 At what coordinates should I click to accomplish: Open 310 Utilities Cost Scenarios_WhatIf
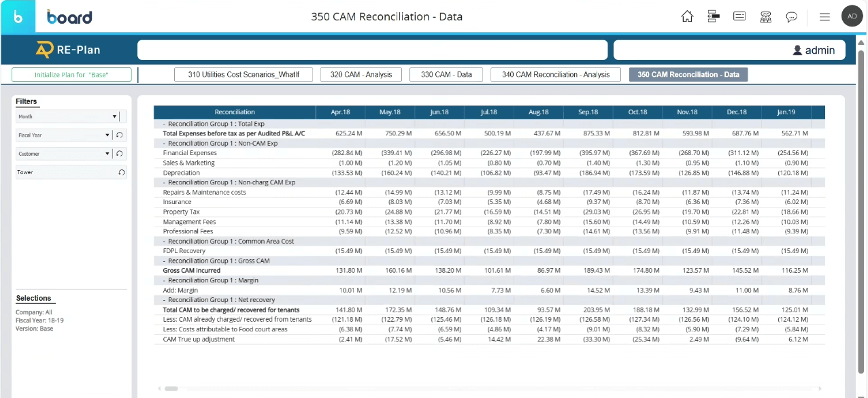click(244, 75)
